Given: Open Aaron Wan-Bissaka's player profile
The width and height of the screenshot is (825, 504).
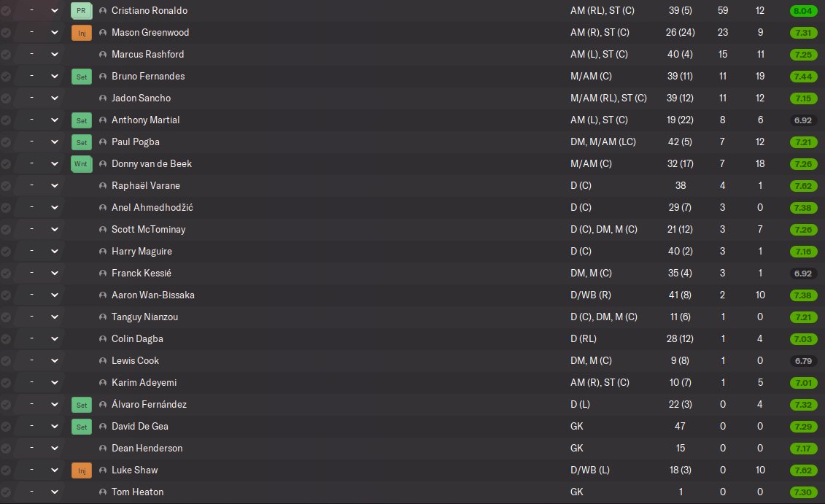Looking at the screenshot, I should (152, 295).
